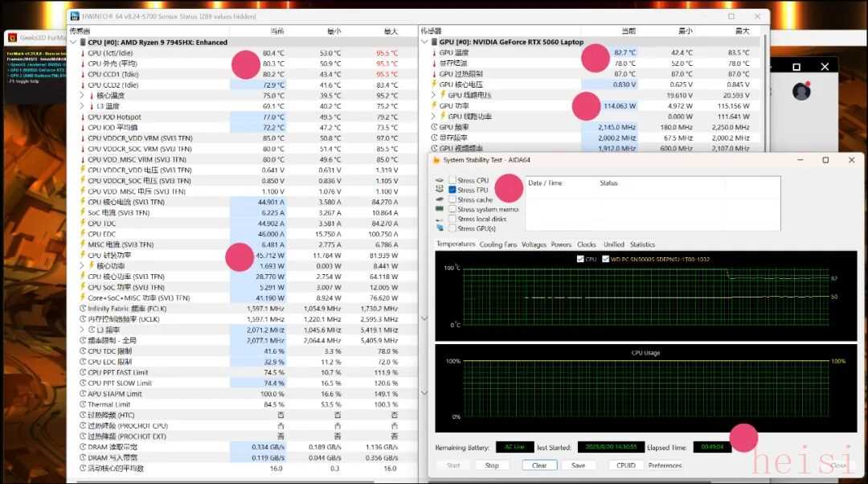
Task: Toggle the CPU graph legend checkbox
Action: tap(580, 259)
